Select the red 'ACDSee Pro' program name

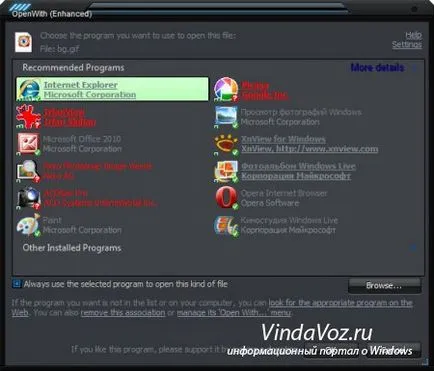(x=66, y=193)
